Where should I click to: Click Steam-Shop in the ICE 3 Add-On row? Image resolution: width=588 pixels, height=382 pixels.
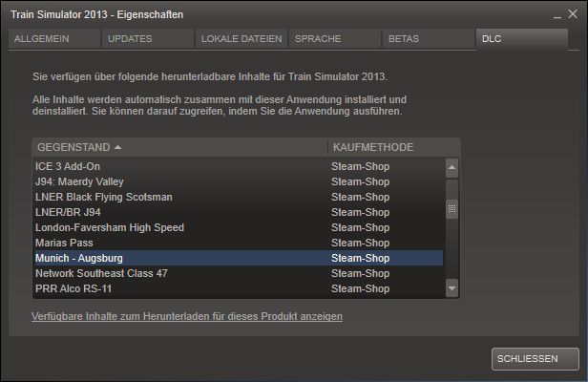point(361,166)
